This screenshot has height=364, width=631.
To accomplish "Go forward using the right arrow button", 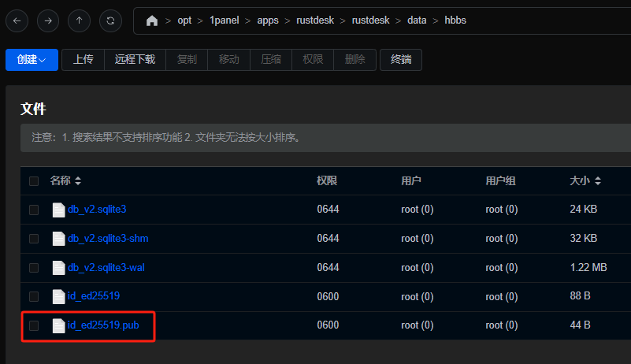I will (x=48, y=20).
